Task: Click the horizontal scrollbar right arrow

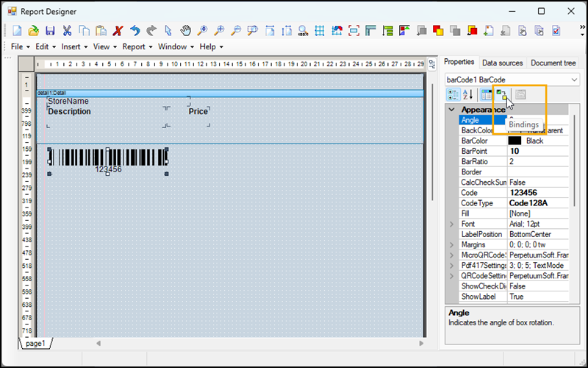Action: [x=421, y=343]
